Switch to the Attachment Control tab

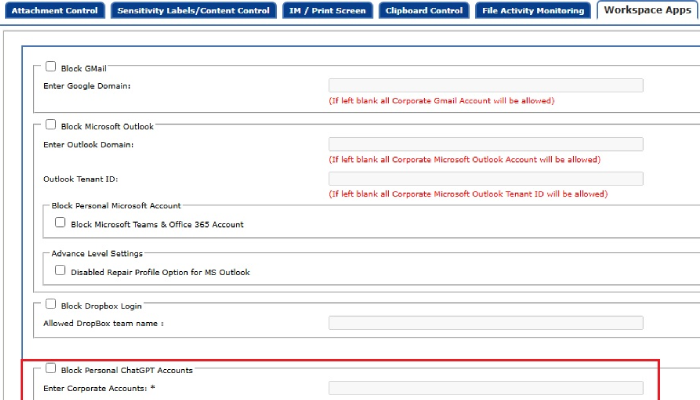point(53,10)
